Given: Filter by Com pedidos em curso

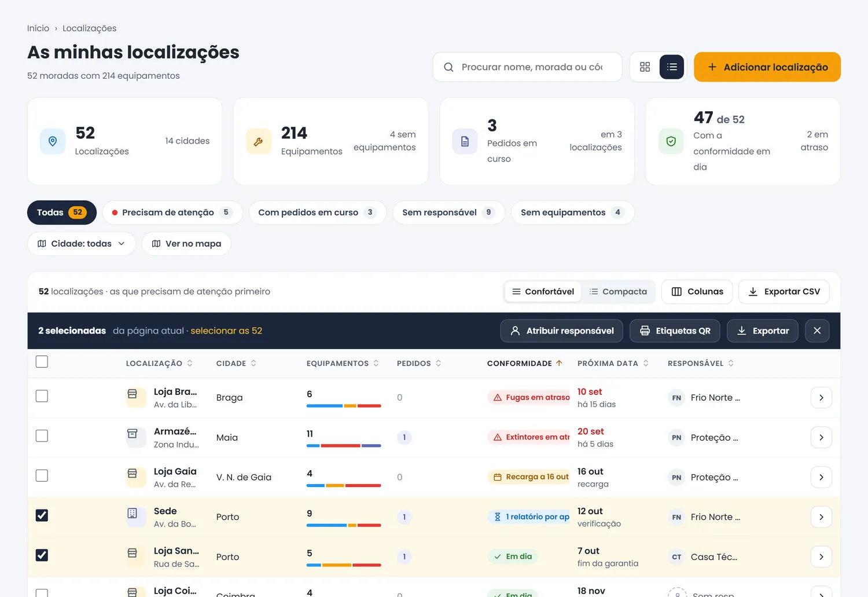Looking at the screenshot, I should [318, 213].
